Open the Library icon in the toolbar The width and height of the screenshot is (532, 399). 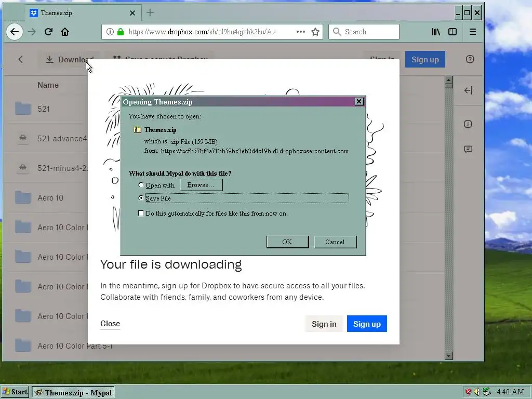436,32
